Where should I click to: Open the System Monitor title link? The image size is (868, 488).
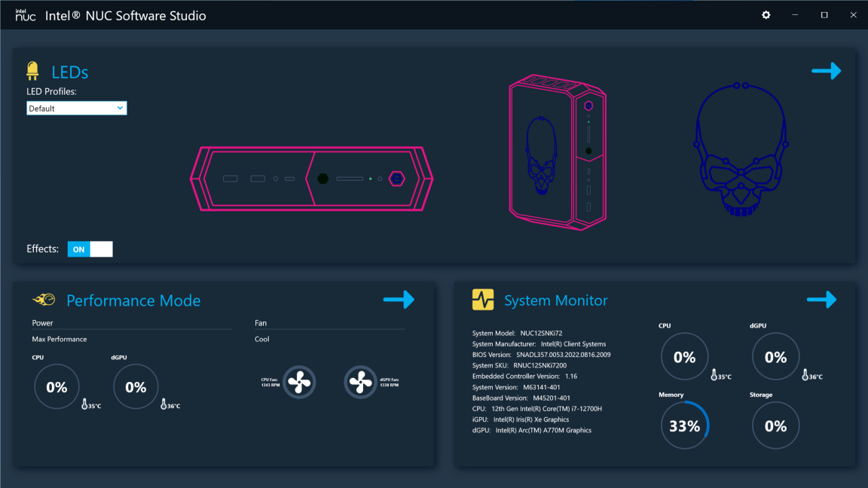(x=556, y=300)
